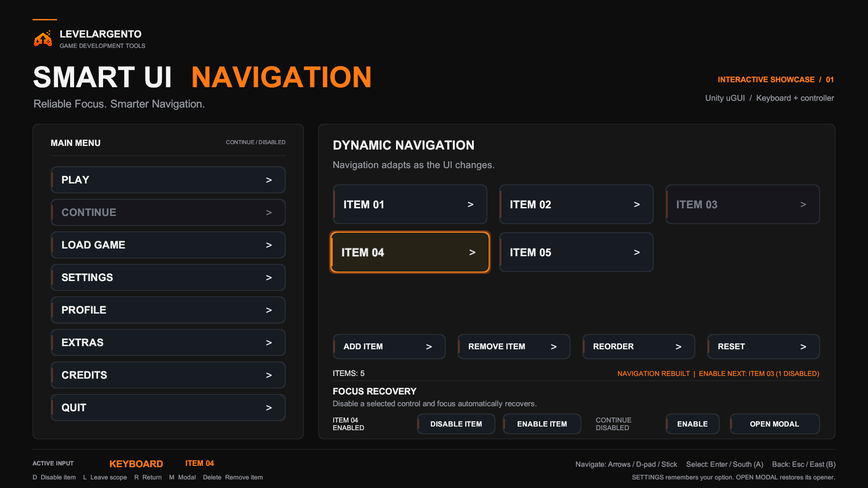The width and height of the screenshot is (868, 488).
Task: Select the ITEM 02 button
Action: coord(576,204)
